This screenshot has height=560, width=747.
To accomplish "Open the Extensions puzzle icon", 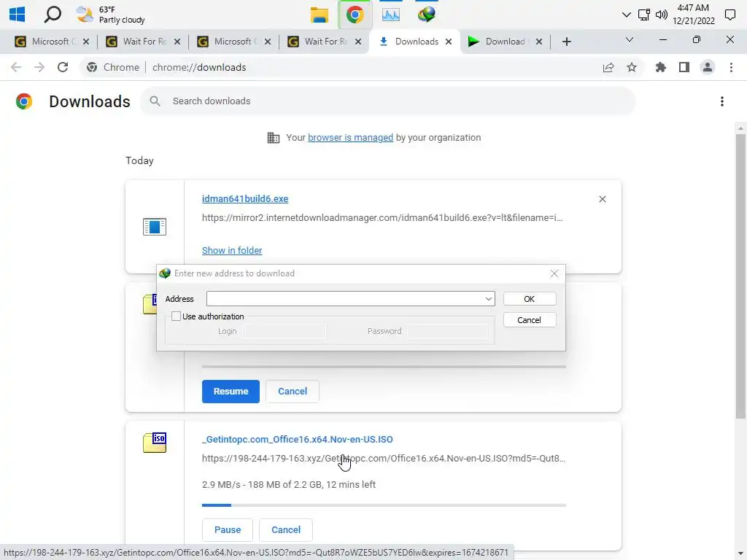I will pos(661,67).
